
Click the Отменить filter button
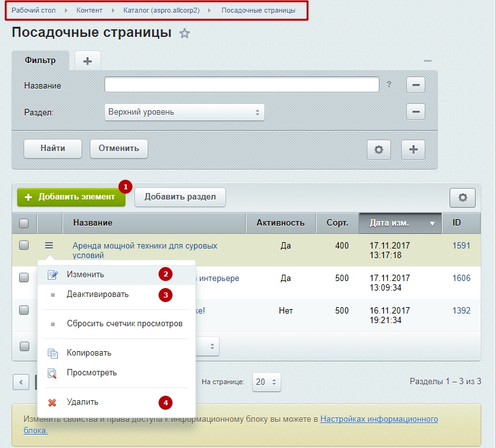119,148
